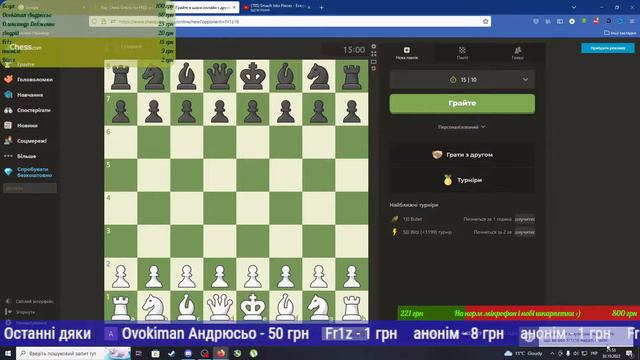This screenshot has width=640, height=360.
Task: Open Навчання learning in sidebar
Action: (x=29, y=95)
